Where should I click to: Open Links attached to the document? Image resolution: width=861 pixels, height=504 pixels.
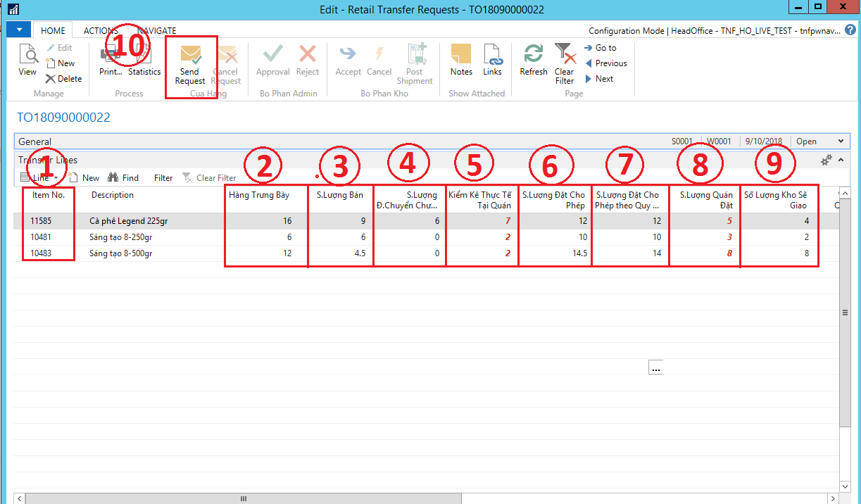point(492,61)
